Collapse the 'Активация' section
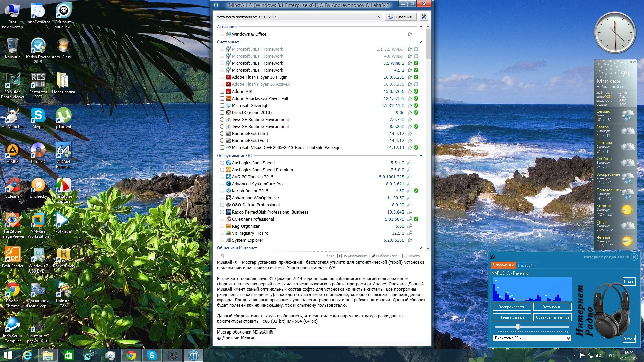 click(x=421, y=27)
